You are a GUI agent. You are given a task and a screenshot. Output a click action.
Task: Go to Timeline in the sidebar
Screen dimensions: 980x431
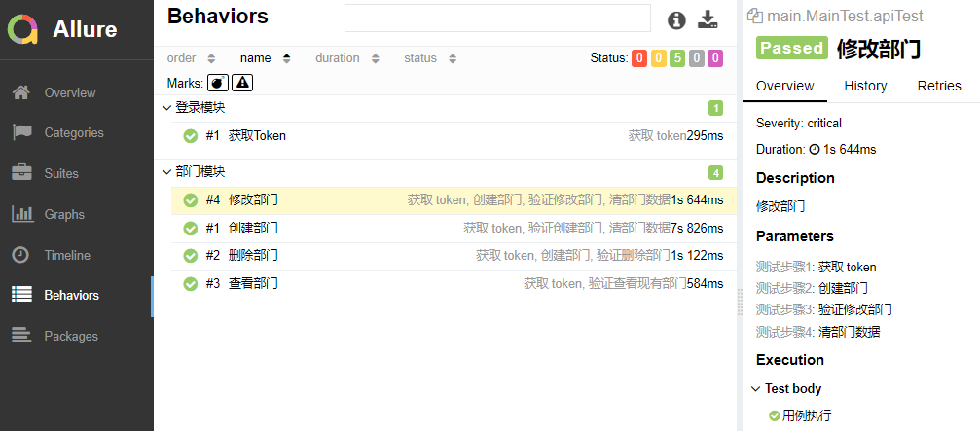(67, 255)
